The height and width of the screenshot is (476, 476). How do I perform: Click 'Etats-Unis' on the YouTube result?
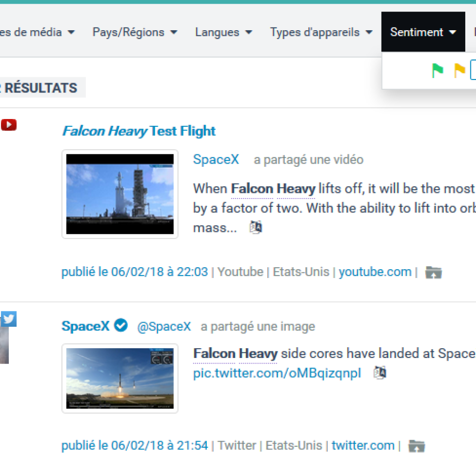pos(301,272)
